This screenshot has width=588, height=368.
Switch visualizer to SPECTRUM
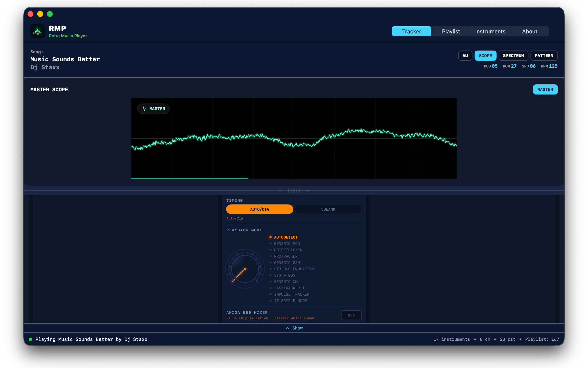click(513, 55)
